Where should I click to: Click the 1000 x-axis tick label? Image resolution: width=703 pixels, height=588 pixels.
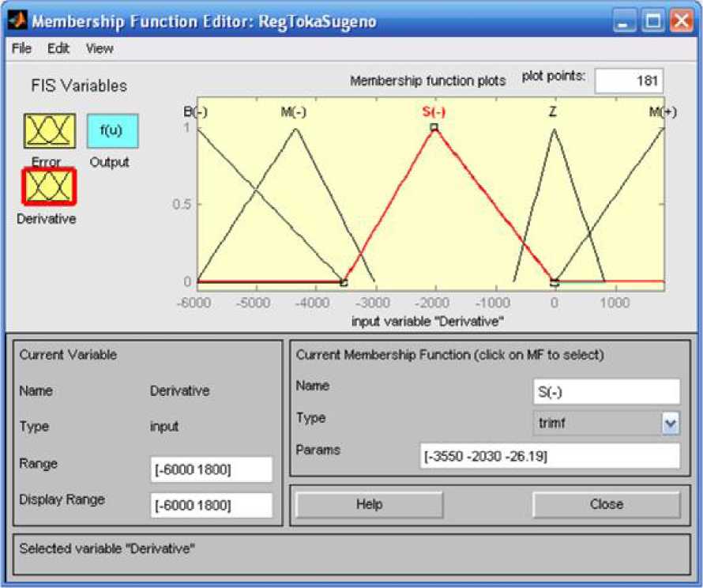point(615,303)
